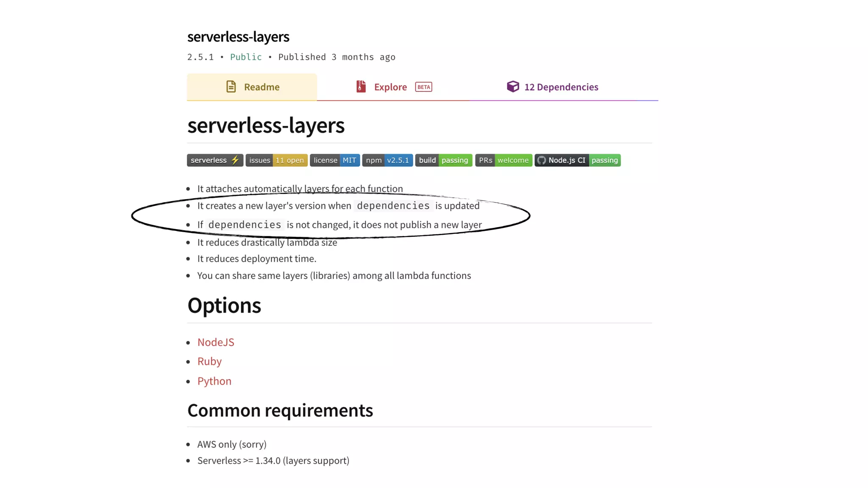Open the Readme tab

pyautogui.click(x=252, y=87)
